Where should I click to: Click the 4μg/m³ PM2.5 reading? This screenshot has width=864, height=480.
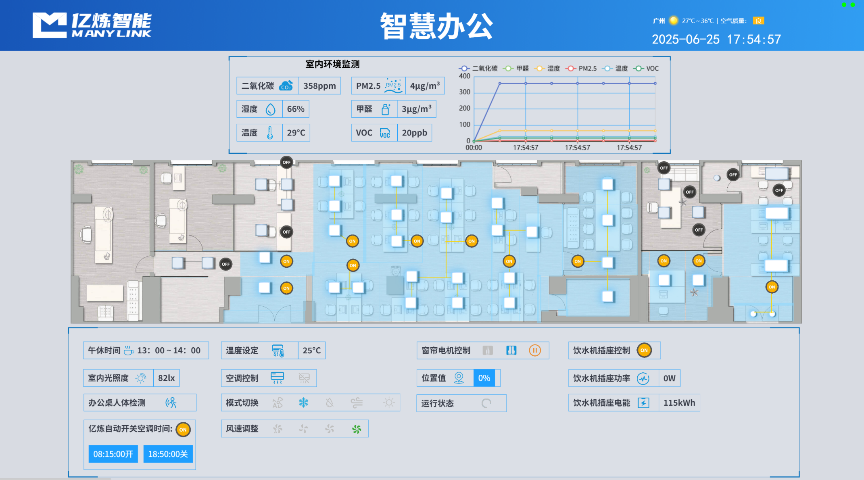[425, 86]
